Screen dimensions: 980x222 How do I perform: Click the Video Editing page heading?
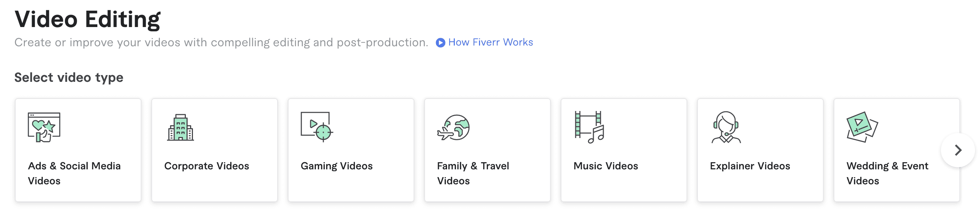tap(87, 19)
